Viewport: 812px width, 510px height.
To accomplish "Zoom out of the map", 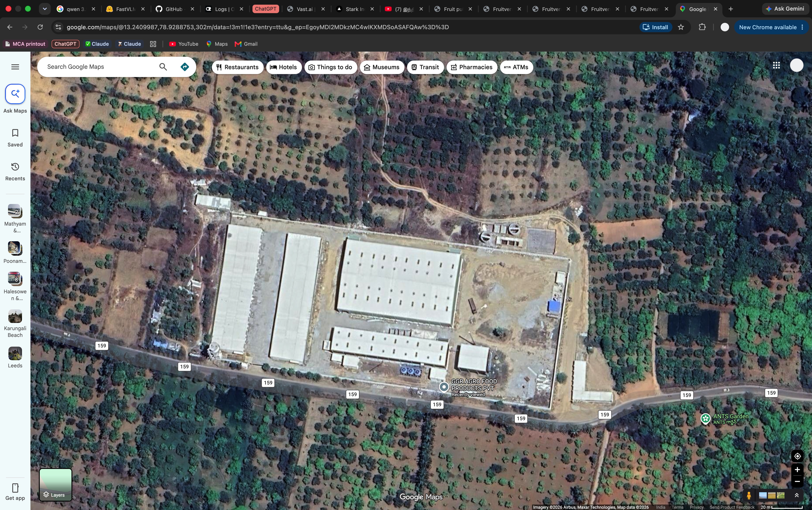I will coord(797,481).
